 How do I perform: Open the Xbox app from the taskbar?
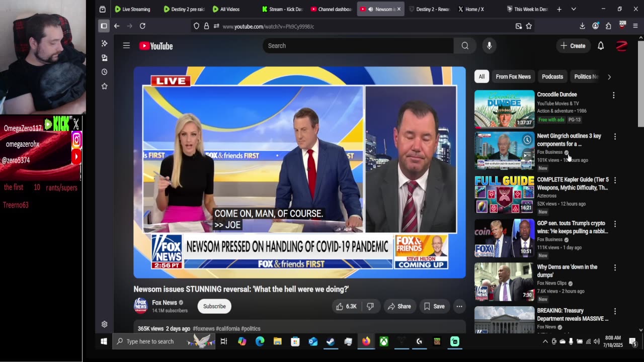click(x=384, y=341)
